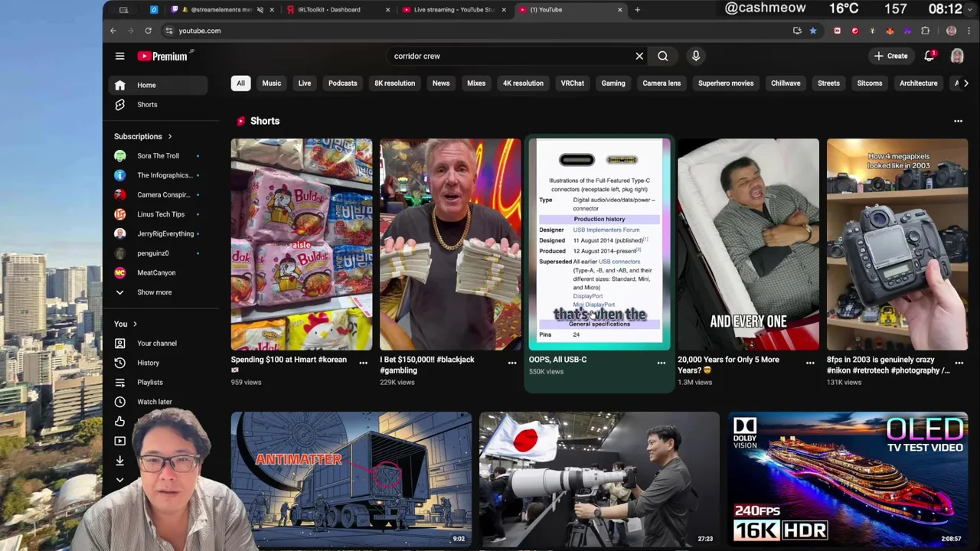The width and height of the screenshot is (980, 551).
Task: Click the History clock icon
Action: (x=120, y=363)
